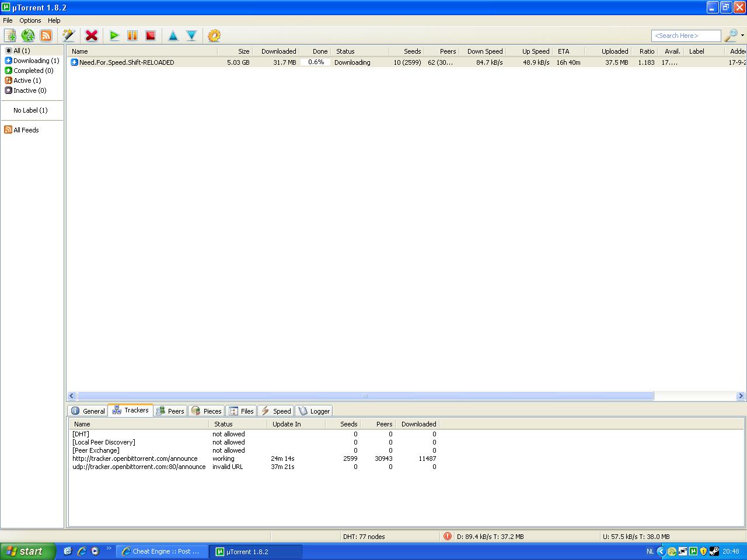Screen dimensions: 747x560
Task: Stop the torrent with red stop icon
Action: (151, 36)
